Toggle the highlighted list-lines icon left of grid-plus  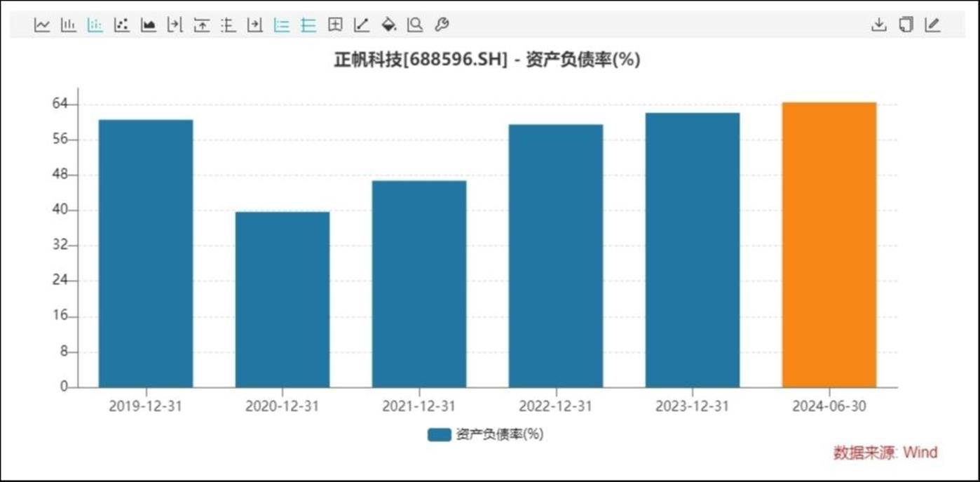(x=308, y=25)
